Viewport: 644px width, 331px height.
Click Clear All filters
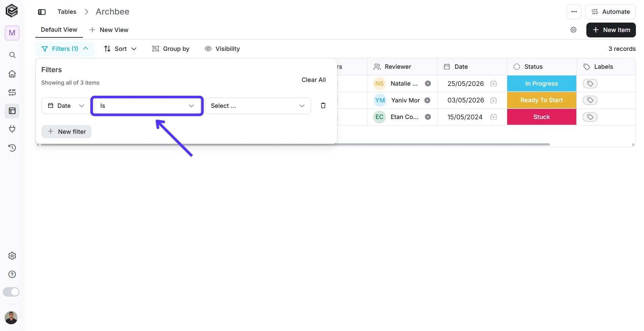click(x=313, y=80)
